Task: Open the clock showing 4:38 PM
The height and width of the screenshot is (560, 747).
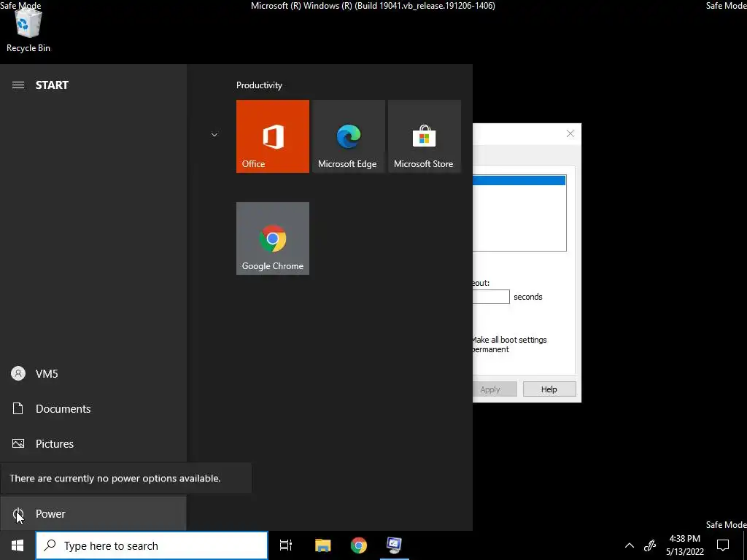Action: point(684,545)
